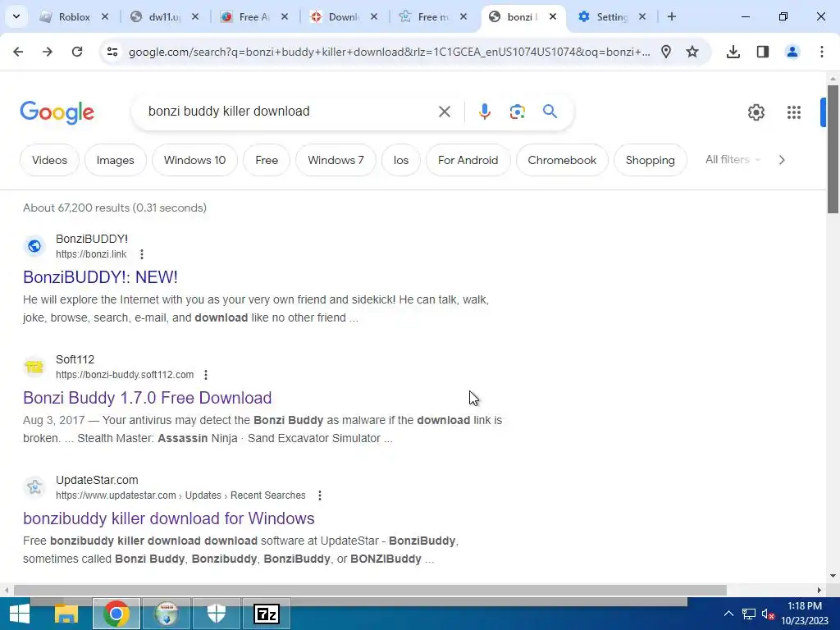Go back to previous page
Screen dimensions: 840x630
(x=18, y=52)
